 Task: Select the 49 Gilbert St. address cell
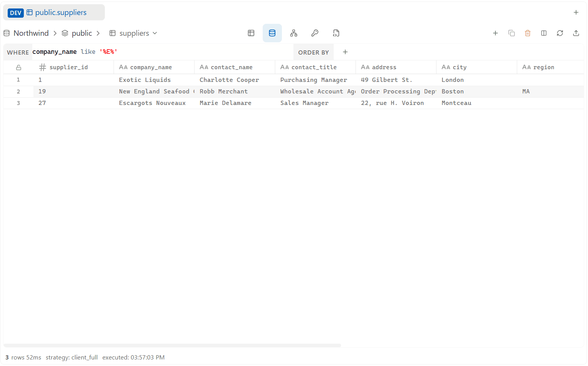pyautogui.click(x=396, y=80)
